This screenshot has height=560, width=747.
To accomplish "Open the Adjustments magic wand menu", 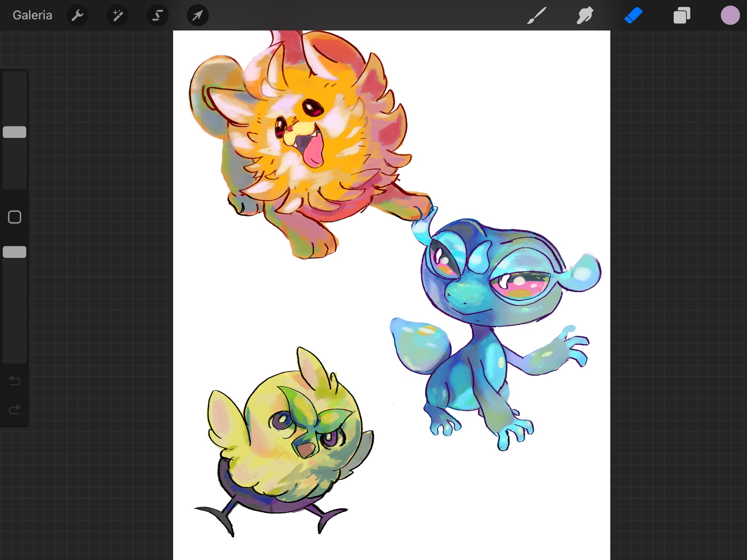I will click(118, 15).
